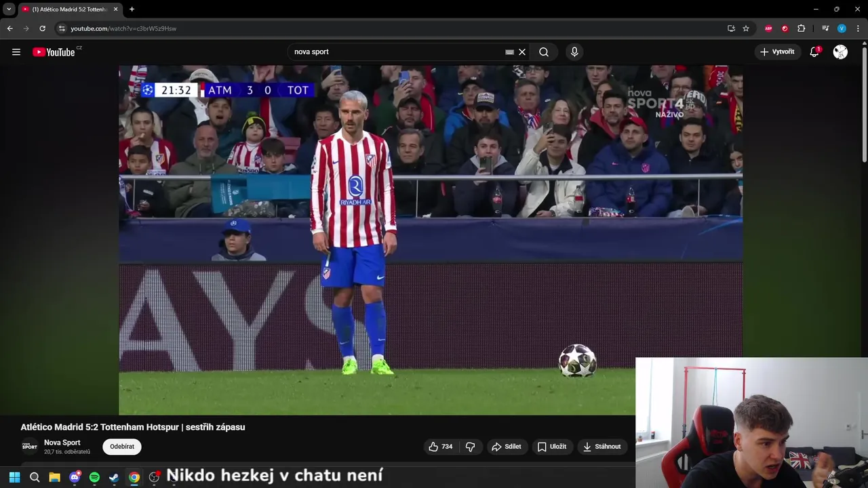Click in the nova sport search field

click(397, 52)
